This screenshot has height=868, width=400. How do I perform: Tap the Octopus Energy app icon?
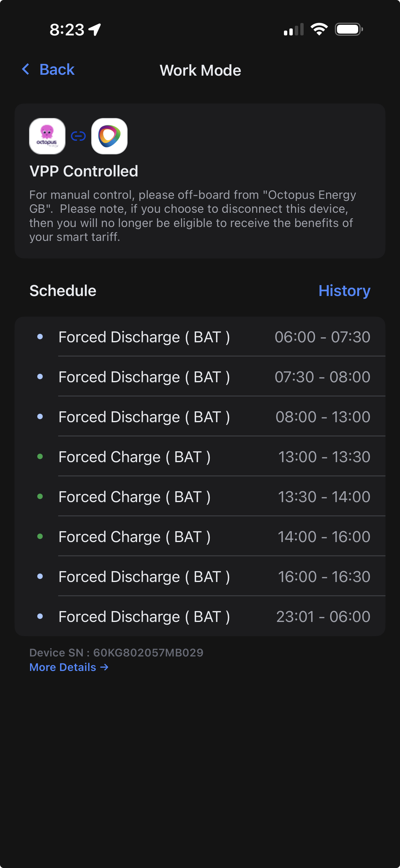47,136
